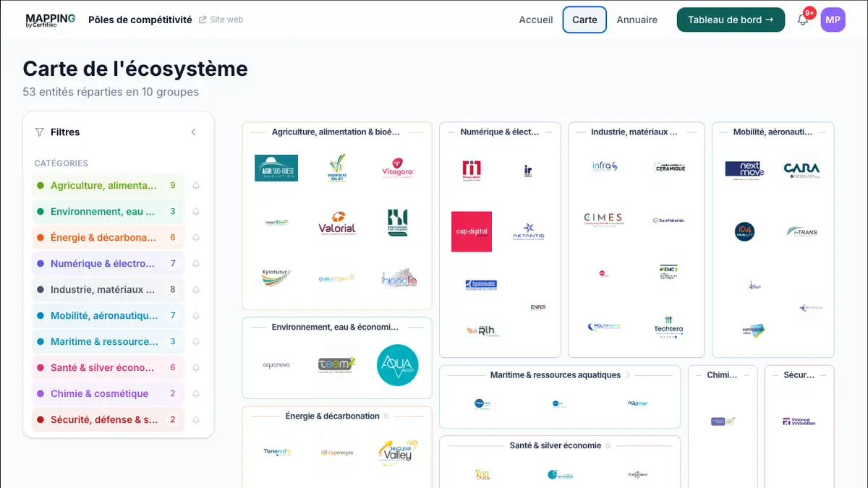Open the EMC2 logo
Viewport: 868px width, 488px height.
(668, 273)
